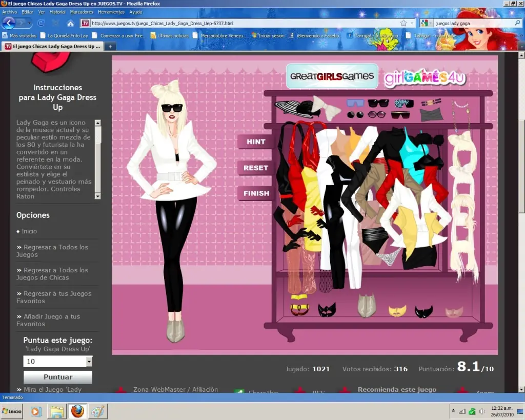Open the Ayuda menu

click(x=135, y=12)
